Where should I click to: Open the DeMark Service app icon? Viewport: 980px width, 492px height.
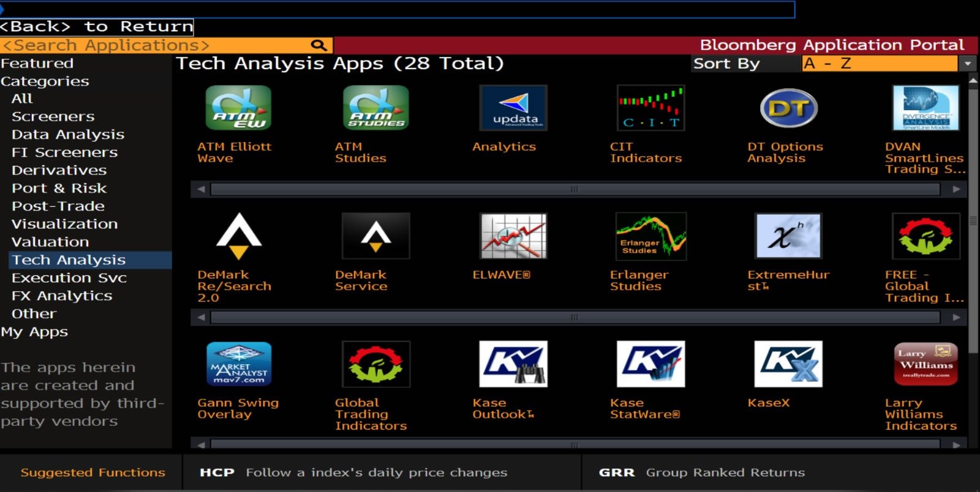(x=375, y=236)
